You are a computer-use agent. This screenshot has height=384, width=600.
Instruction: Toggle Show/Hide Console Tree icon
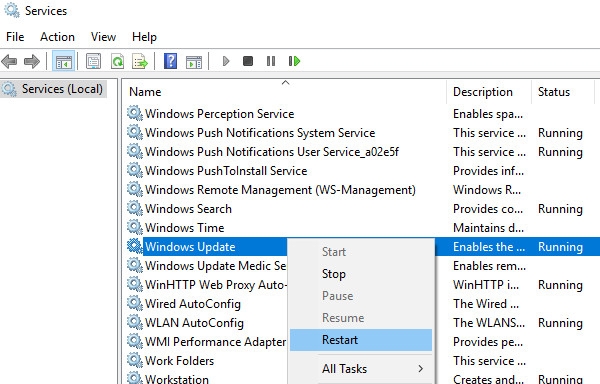(64, 61)
